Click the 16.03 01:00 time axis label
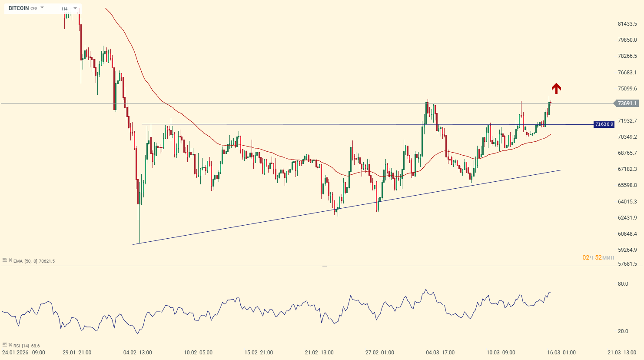This screenshot has height=360, width=644. 561,353
